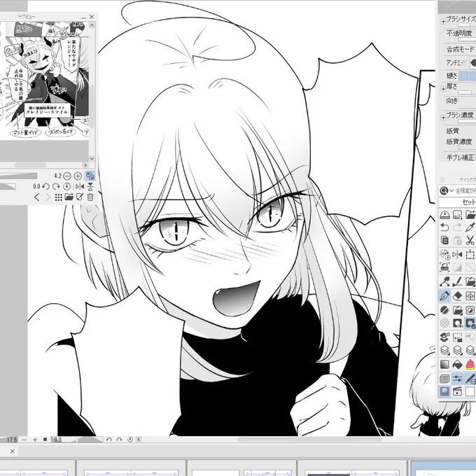
Task: Click Sub View vertical scroll down arrow
Action: coord(92,158)
